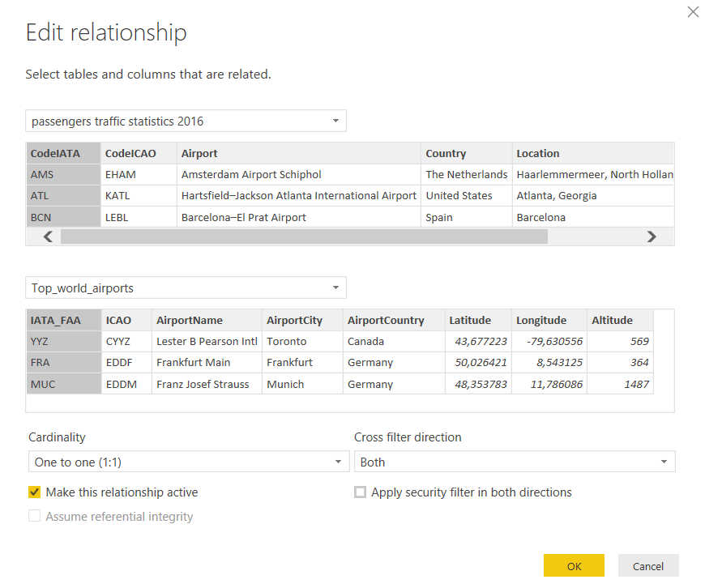Expand the Cardinality dropdown
This screenshot has height=588, width=705.
pos(186,462)
